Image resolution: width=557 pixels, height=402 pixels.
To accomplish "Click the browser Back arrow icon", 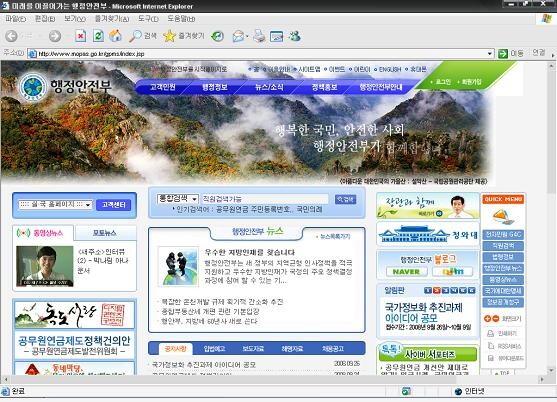I will 11,36.
